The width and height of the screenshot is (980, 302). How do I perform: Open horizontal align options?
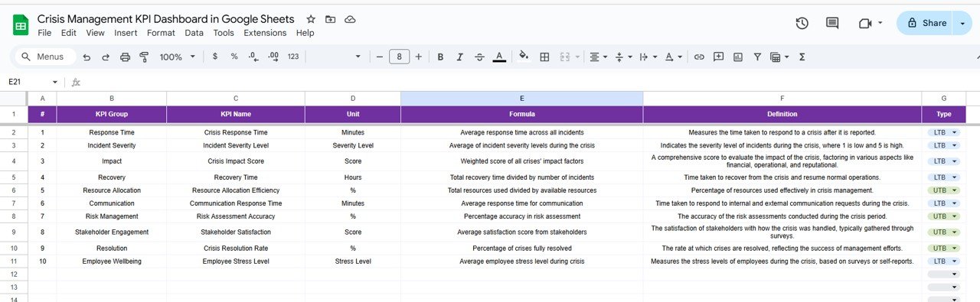pos(598,57)
